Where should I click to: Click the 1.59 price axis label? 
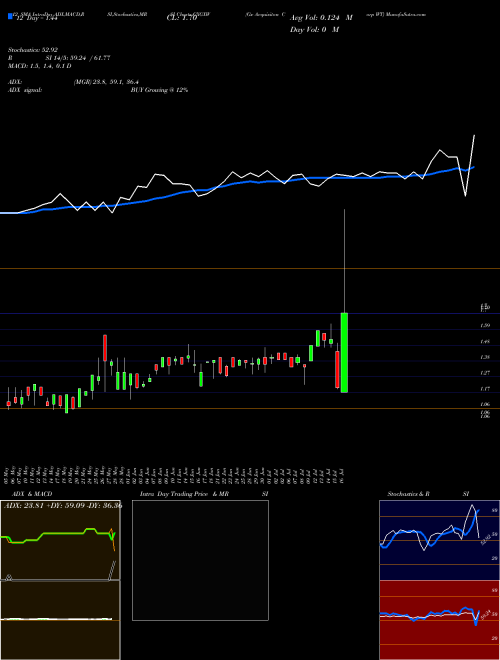pyautogui.click(x=485, y=325)
